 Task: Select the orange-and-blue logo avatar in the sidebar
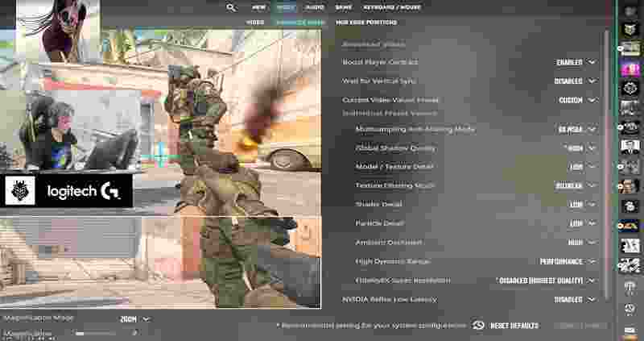coord(630,226)
